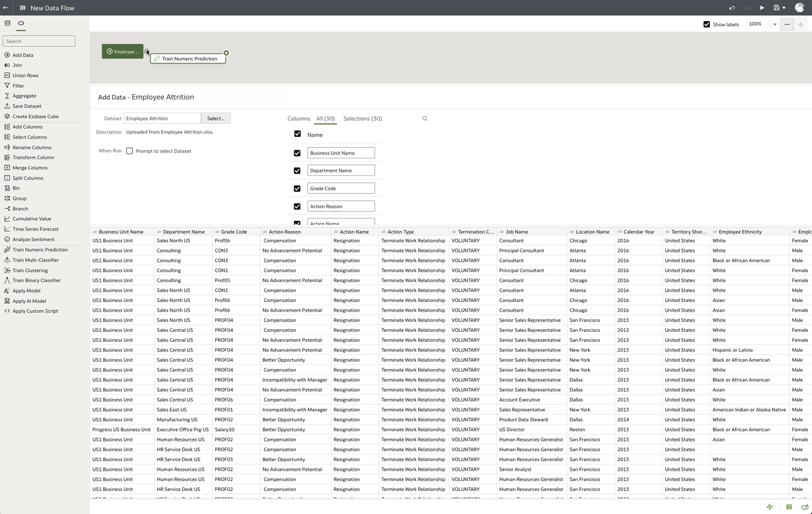The width and height of the screenshot is (812, 514).
Task: Click the dataset Select button
Action: click(x=215, y=118)
